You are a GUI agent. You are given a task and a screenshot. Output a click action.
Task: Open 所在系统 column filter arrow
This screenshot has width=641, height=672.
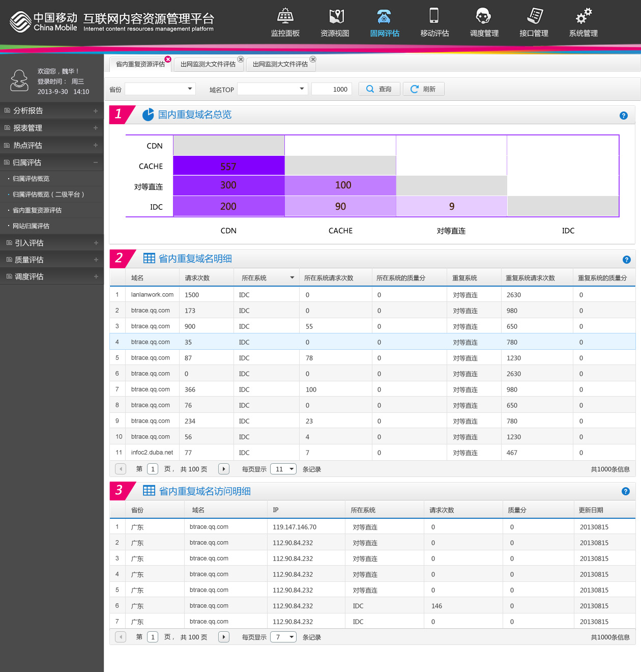pyautogui.click(x=292, y=278)
